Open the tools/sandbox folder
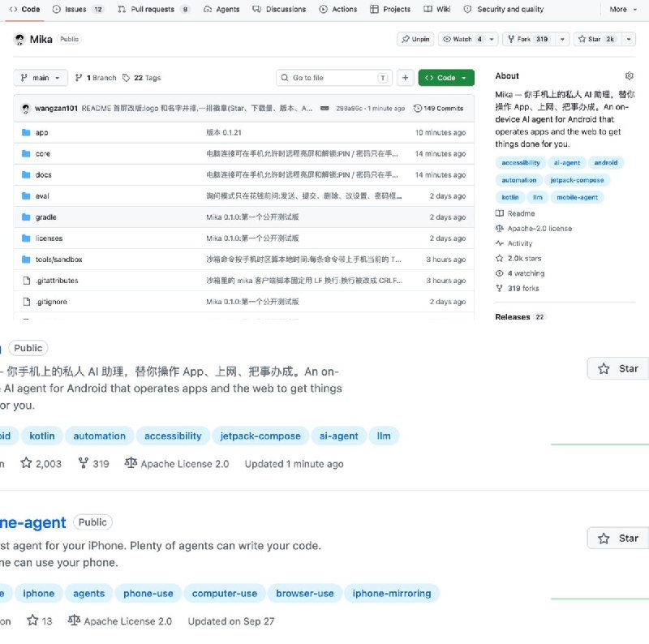Image resolution: width=649 pixels, height=644 pixels. [x=58, y=259]
